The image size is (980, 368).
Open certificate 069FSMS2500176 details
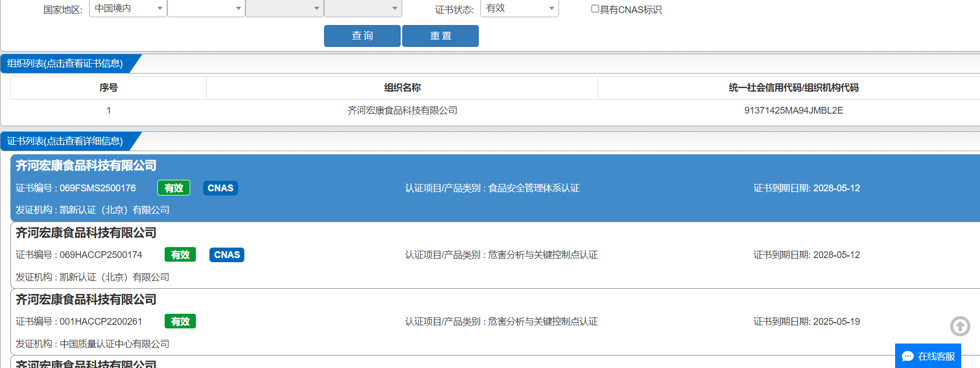tap(495, 188)
